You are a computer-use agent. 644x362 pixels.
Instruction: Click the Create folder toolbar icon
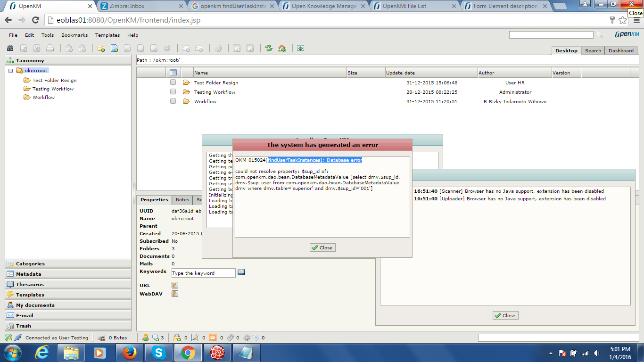(101, 48)
